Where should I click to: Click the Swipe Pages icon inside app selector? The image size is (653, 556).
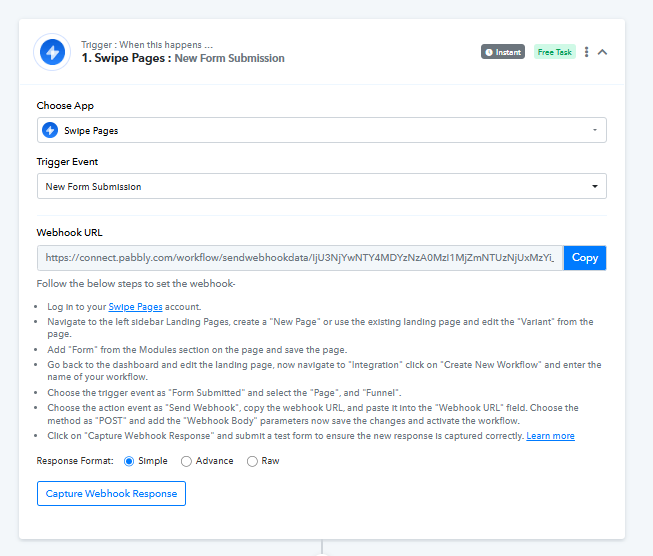point(50,130)
